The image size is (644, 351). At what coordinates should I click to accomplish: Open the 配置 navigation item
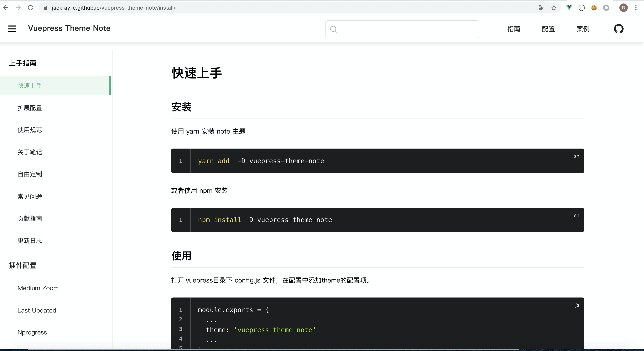tap(548, 29)
